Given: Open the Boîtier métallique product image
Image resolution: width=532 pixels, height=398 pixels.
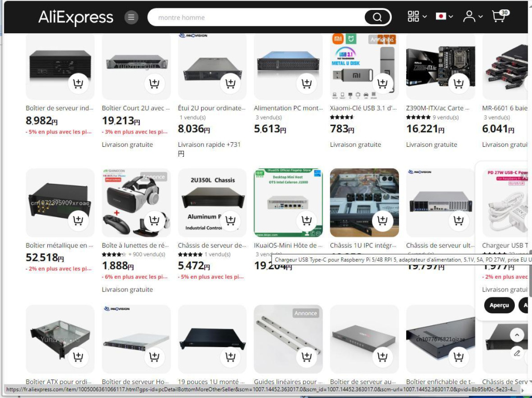Looking at the screenshot, I should pyautogui.click(x=60, y=203).
